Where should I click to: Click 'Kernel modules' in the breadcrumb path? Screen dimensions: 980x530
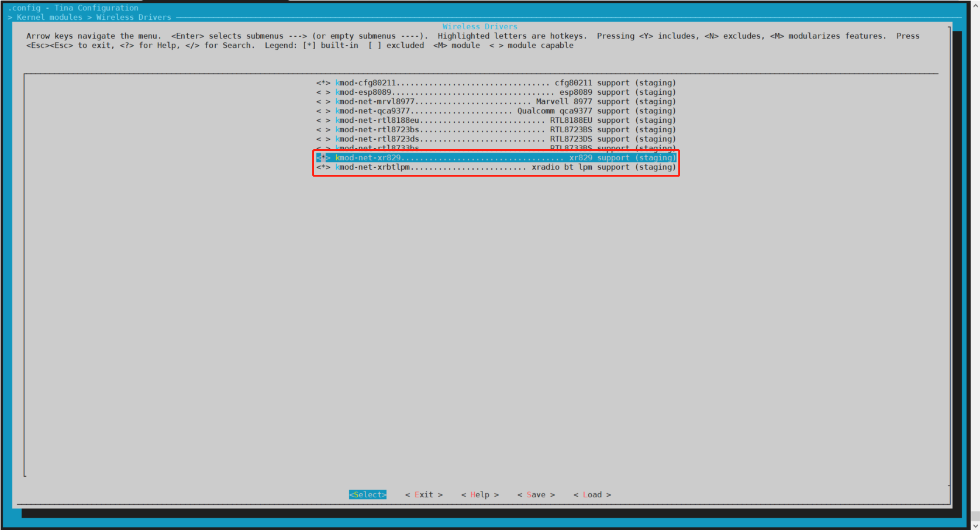[x=50, y=18]
